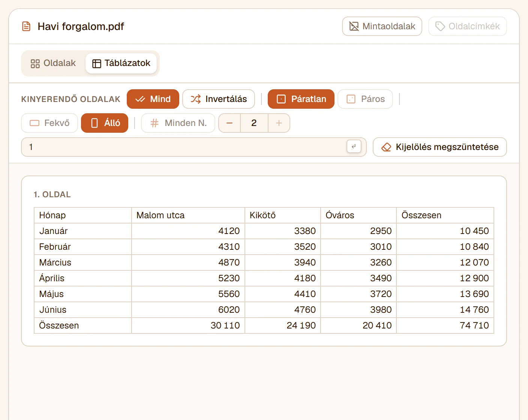Viewport: 528px width, 420px height.
Task: Click Kijelölés megszüntetése to clear selection
Action: 440,147
